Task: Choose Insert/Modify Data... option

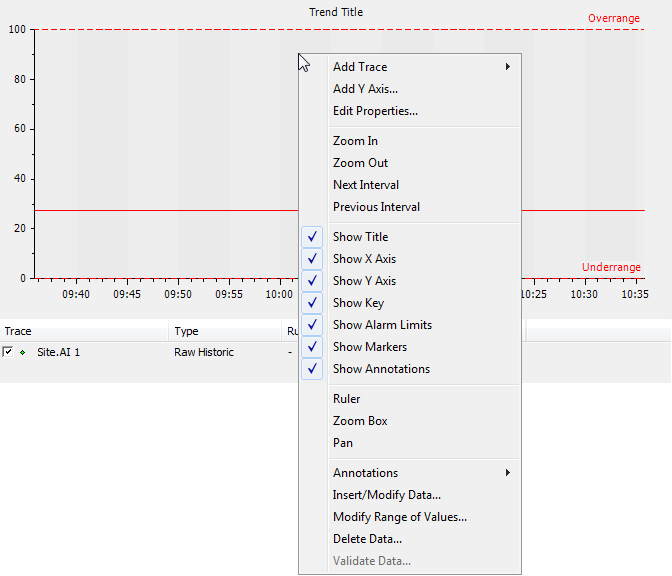Action: point(386,495)
